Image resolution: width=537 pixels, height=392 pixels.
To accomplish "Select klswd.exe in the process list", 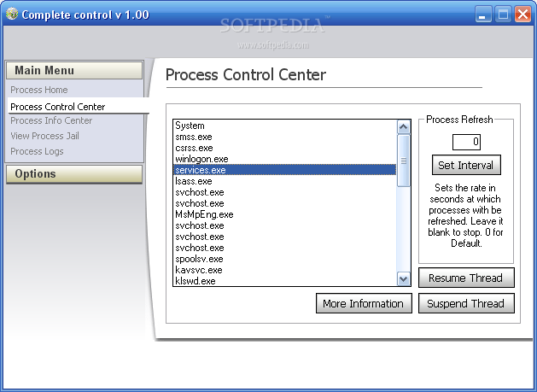I will [285, 281].
